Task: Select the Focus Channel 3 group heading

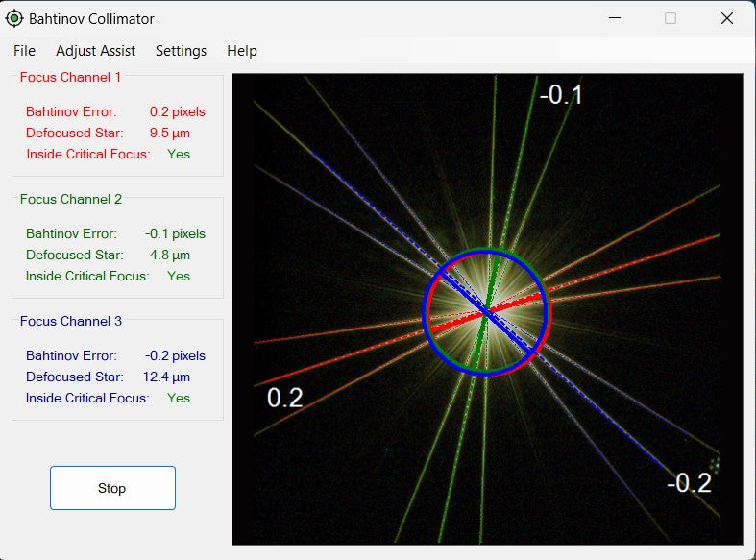Action: [70, 321]
